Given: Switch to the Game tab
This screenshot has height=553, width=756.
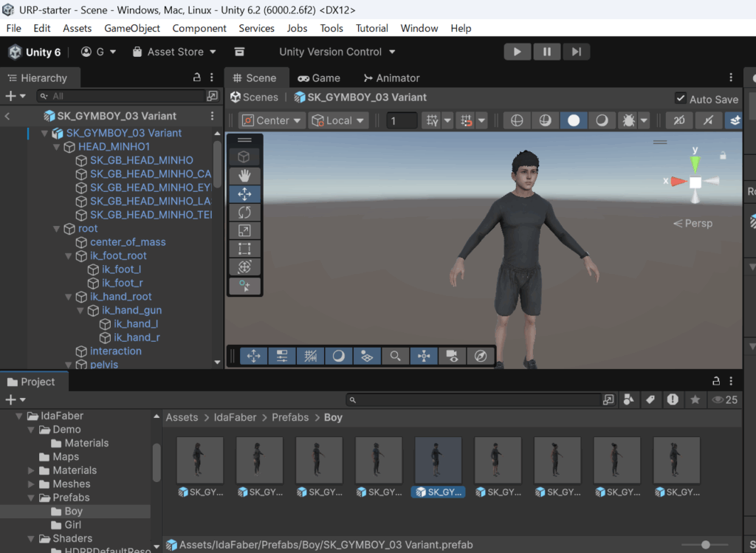Looking at the screenshot, I should [319, 78].
